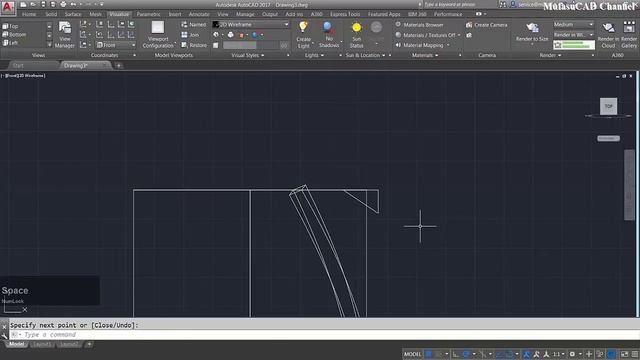Click the TOP face of the ViewCube
The width and height of the screenshot is (640, 360).
pos(608,106)
